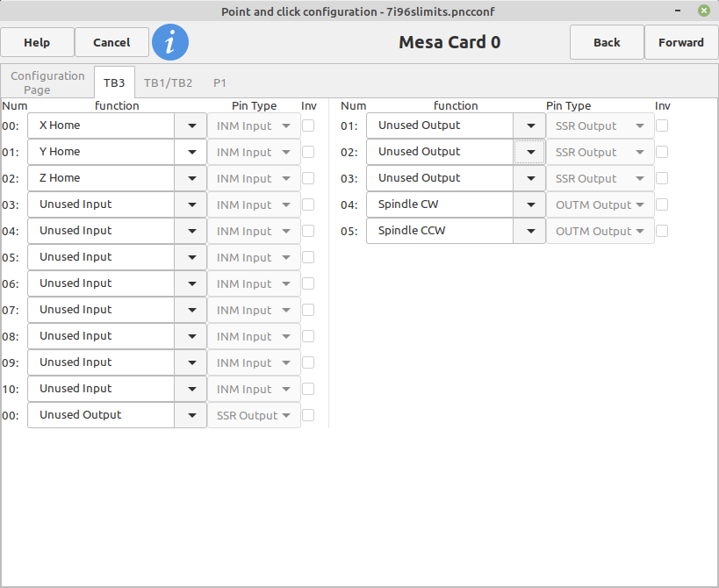Open the X Home function dropdown arrow
This screenshot has width=719, height=588.
coord(191,125)
